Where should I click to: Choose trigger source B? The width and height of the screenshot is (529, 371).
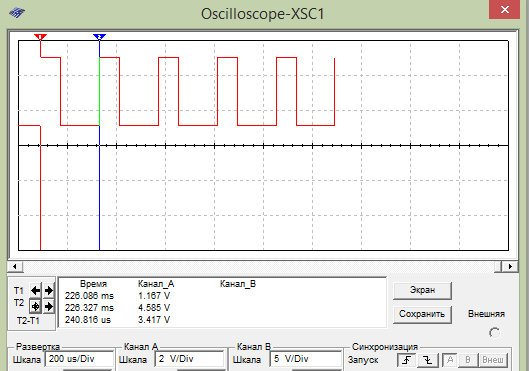[x=468, y=360]
